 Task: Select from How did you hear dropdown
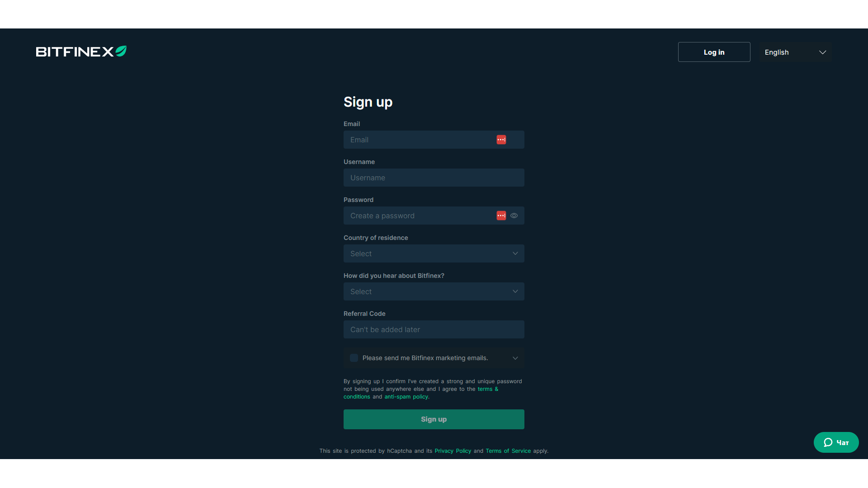point(434,291)
